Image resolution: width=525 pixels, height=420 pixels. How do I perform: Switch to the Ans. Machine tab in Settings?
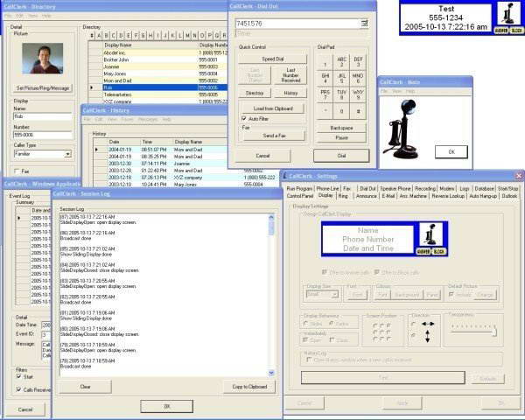click(413, 196)
